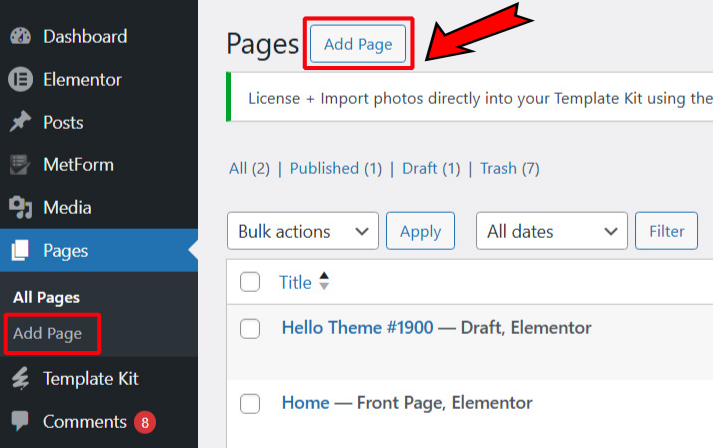Image resolution: width=713 pixels, height=448 pixels.
Task: Expand the All dates dropdown
Action: tap(552, 231)
